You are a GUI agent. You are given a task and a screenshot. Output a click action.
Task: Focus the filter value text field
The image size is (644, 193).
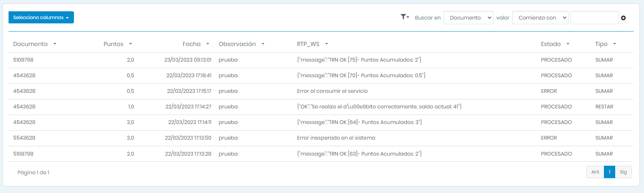tap(594, 18)
